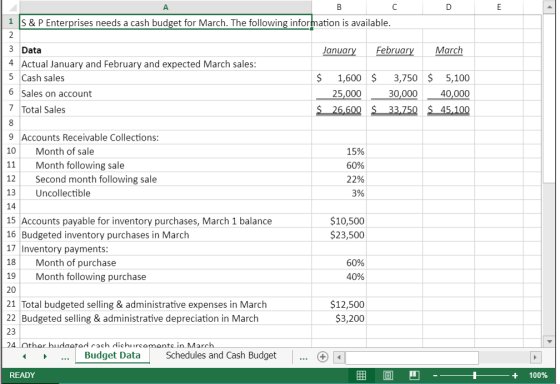Select Month of purchase 60% cell
Screen dimensions: 560x384
pyautogui.click(x=339, y=263)
